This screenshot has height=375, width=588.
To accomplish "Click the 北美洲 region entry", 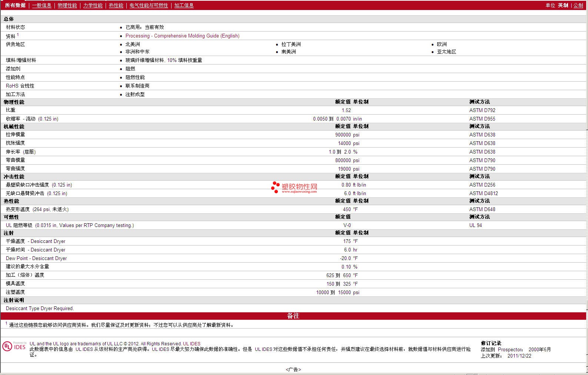I will click(x=133, y=44).
